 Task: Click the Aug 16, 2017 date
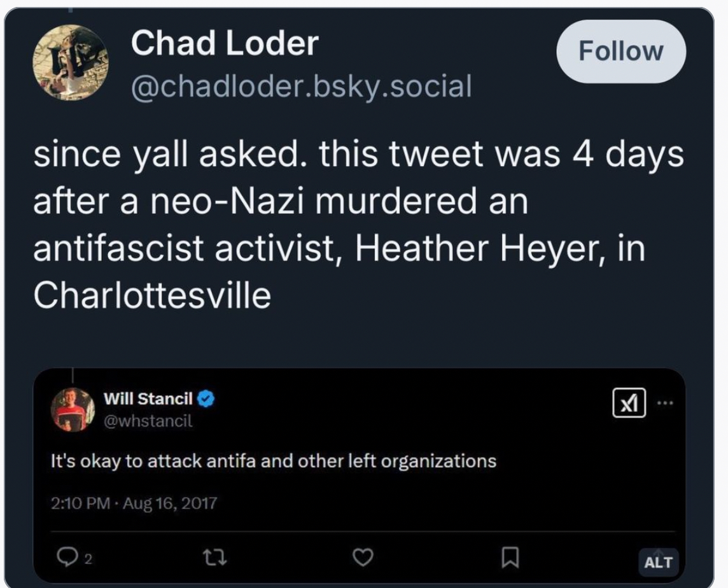170,503
